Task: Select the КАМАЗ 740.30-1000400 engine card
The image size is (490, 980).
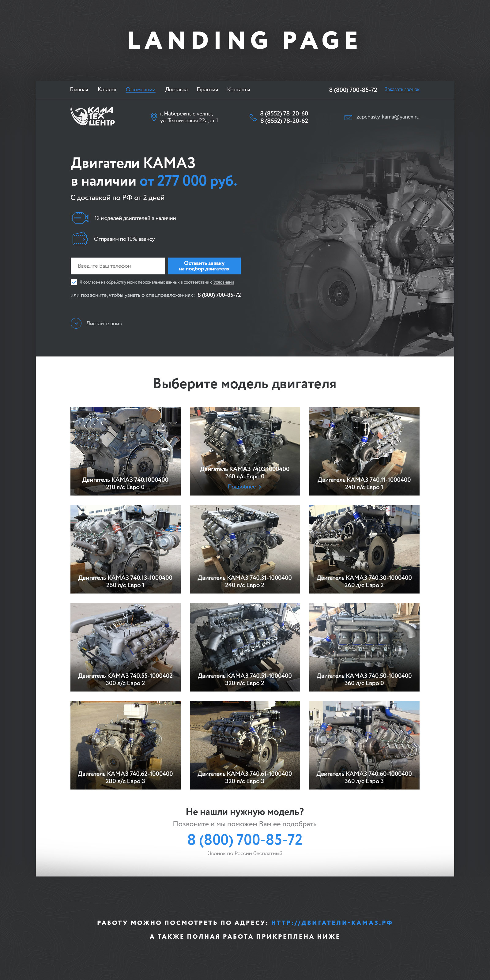Action: 364,549
